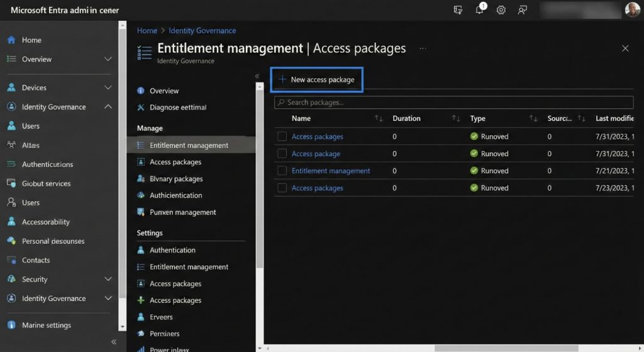The image size is (644, 352).
Task: Check the last Access packages row checkbox
Action: [x=282, y=188]
